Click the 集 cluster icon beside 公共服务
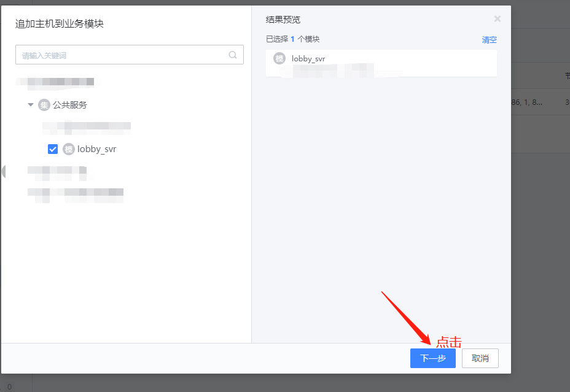Image resolution: width=570 pixels, height=392 pixels. [44, 105]
